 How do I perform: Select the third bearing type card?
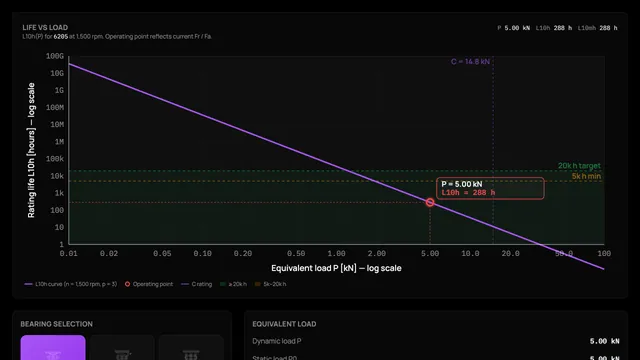(191, 348)
